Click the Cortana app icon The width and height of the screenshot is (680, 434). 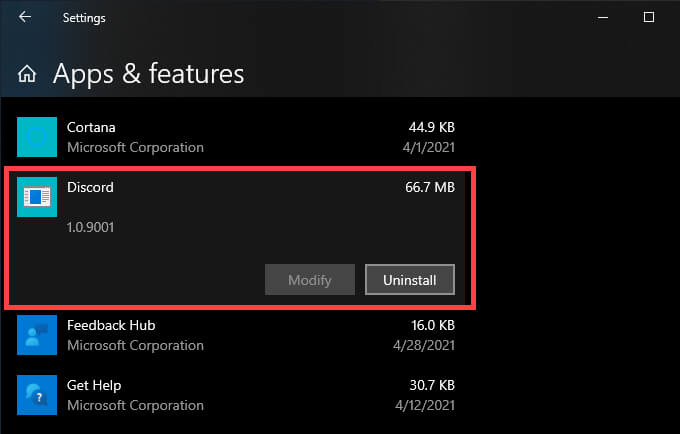[x=37, y=137]
